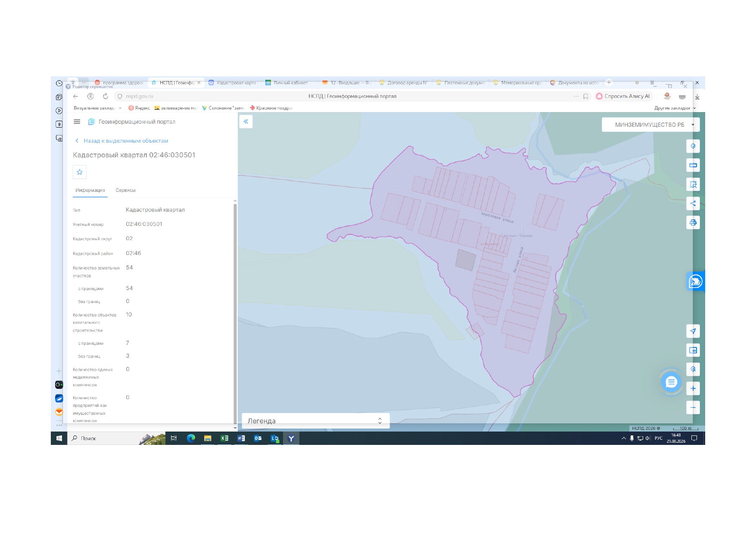The height and width of the screenshot is (535, 756).
Task: Open new browser tab plus button
Action: tap(609, 82)
